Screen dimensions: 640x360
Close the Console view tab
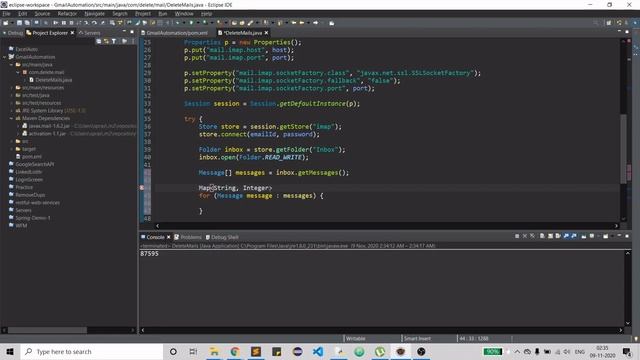tap(169, 237)
